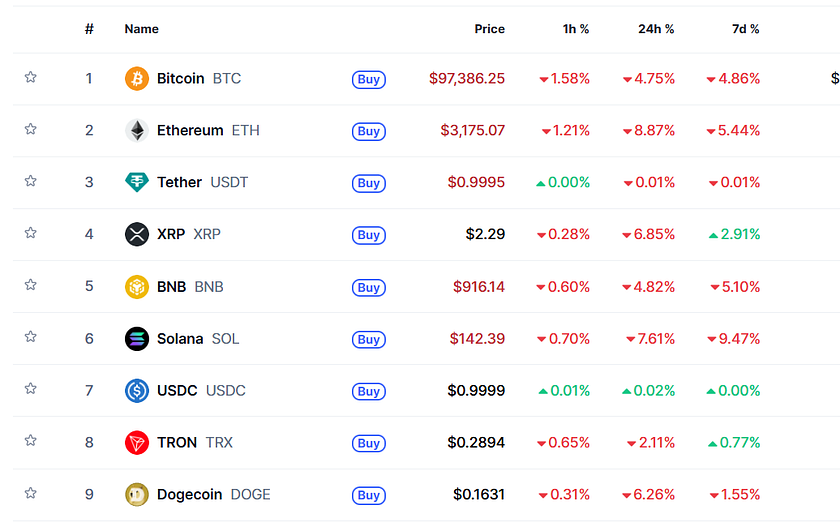Viewport: 840px width, 531px height.
Task: Open the Tether USDT name link
Action: pos(202,183)
